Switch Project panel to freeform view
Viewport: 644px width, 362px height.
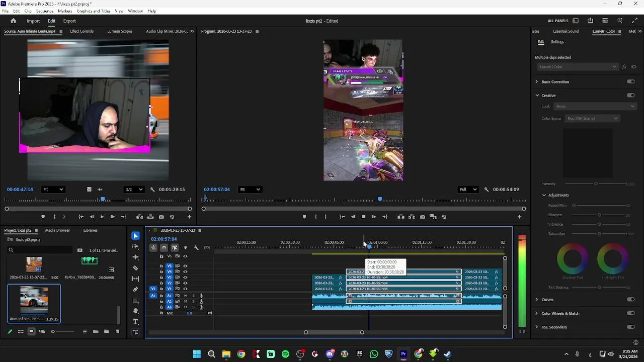[x=42, y=331]
